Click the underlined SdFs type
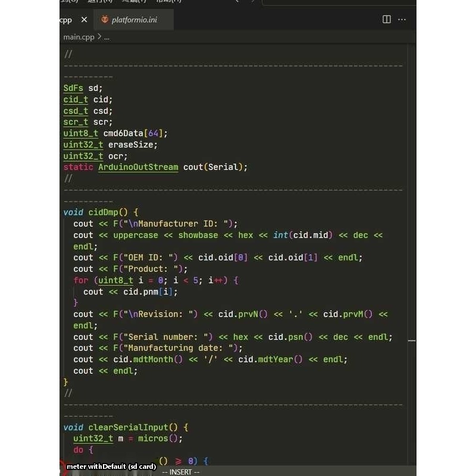This screenshot has width=476, height=476. pyautogui.click(x=73, y=88)
